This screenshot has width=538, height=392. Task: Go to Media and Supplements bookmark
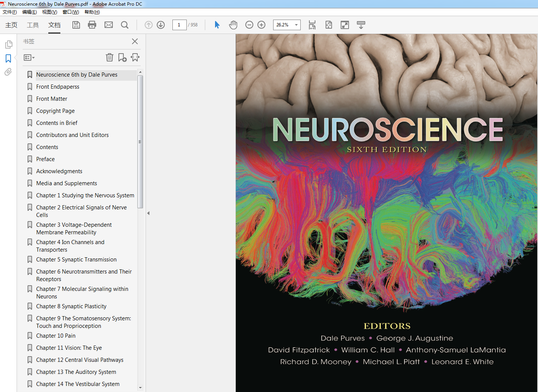(x=66, y=183)
